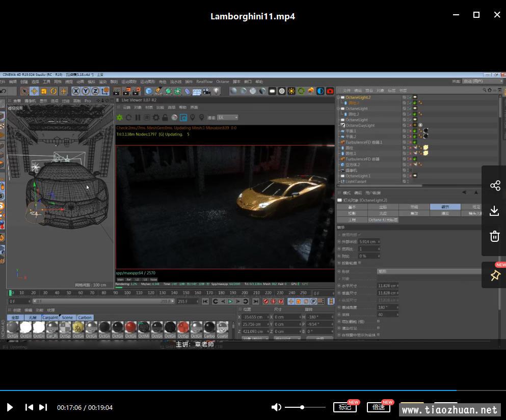Select the Carpaint material layer tab
Viewport: 506px width, 420px height.
(x=50, y=318)
